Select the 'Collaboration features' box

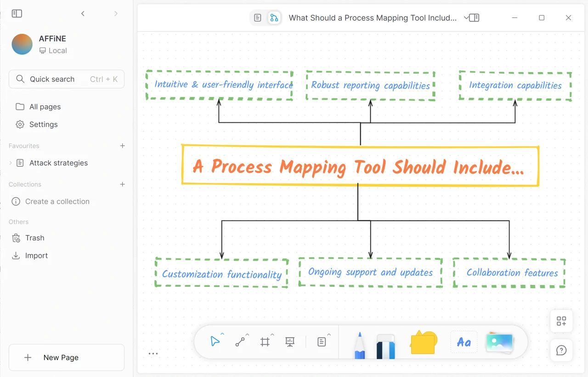(x=509, y=273)
